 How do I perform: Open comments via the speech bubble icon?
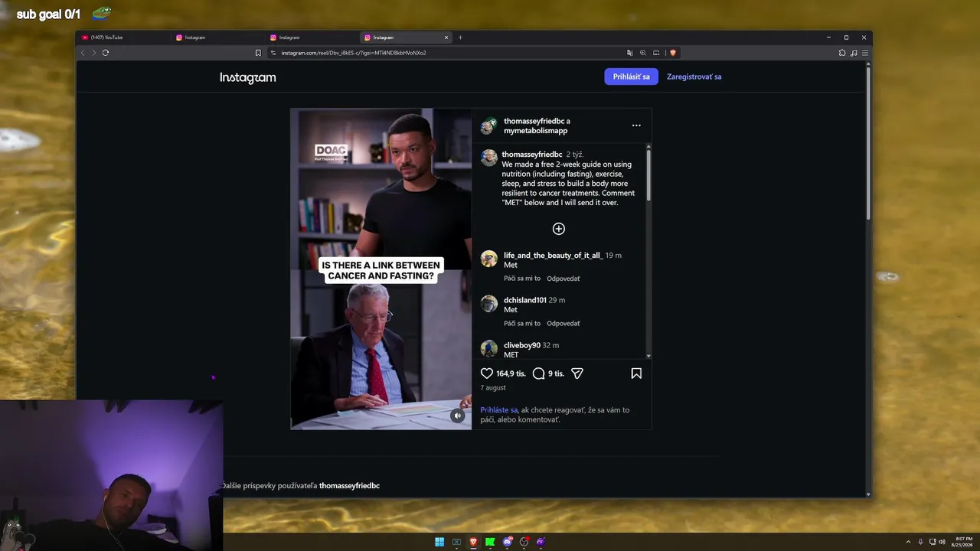pos(539,373)
